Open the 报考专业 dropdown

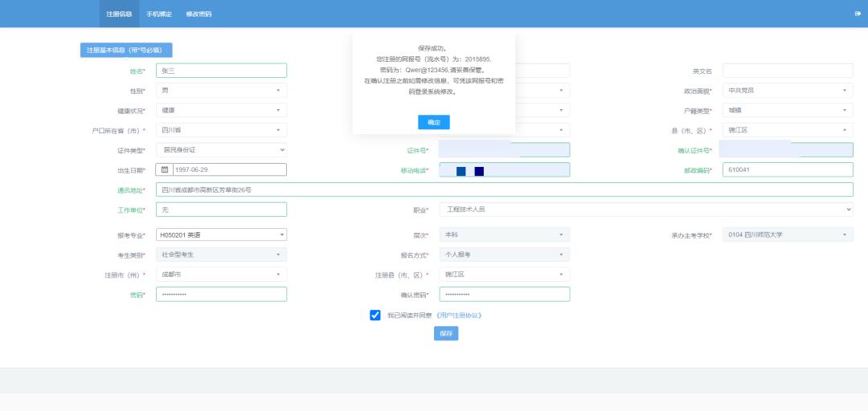(221, 234)
